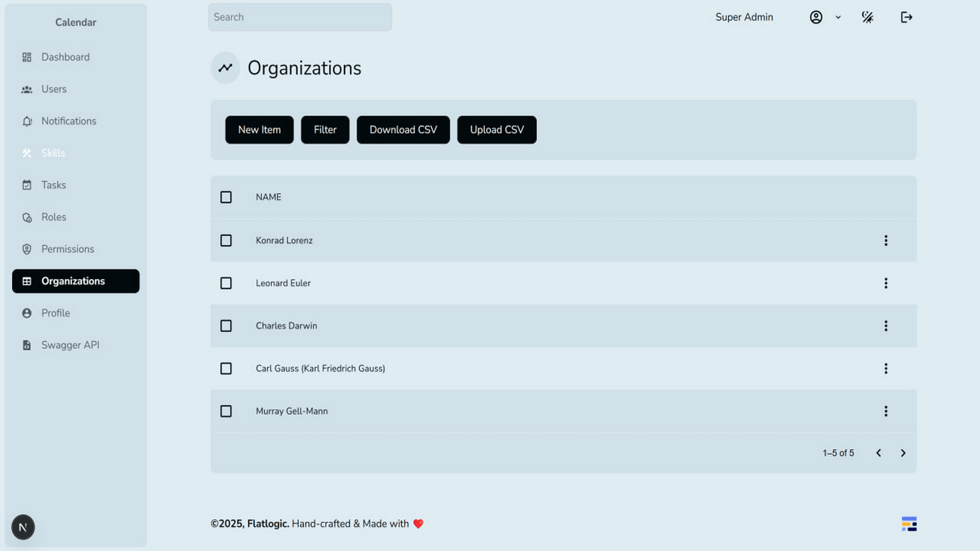Check the Konrad Lorenz row checkbox
980x551 pixels.
click(226, 240)
